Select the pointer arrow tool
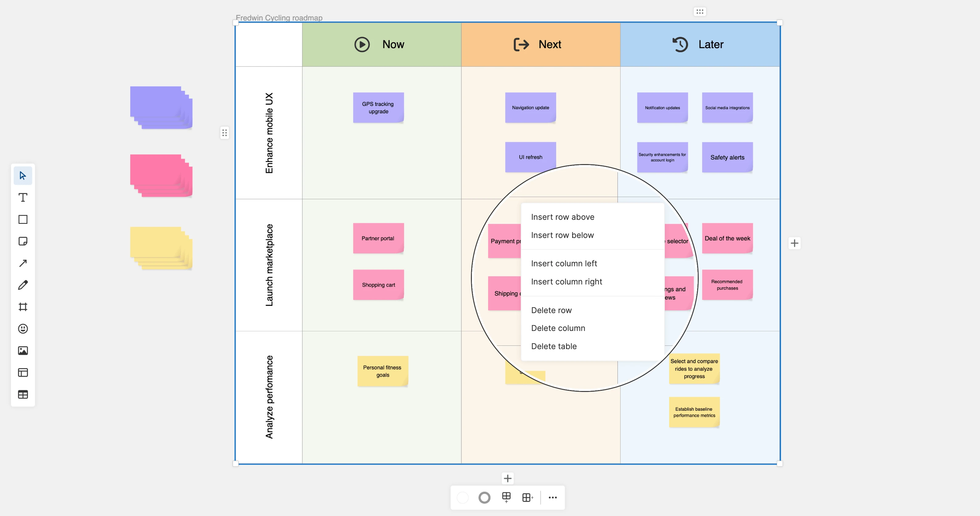The height and width of the screenshot is (516, 980). click(x=23, y=175)
